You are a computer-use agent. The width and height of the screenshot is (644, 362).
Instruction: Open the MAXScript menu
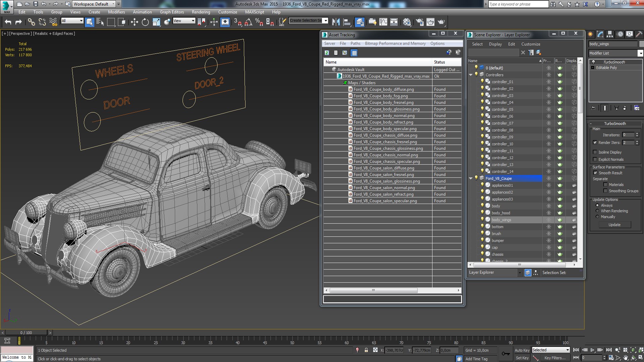255,12
